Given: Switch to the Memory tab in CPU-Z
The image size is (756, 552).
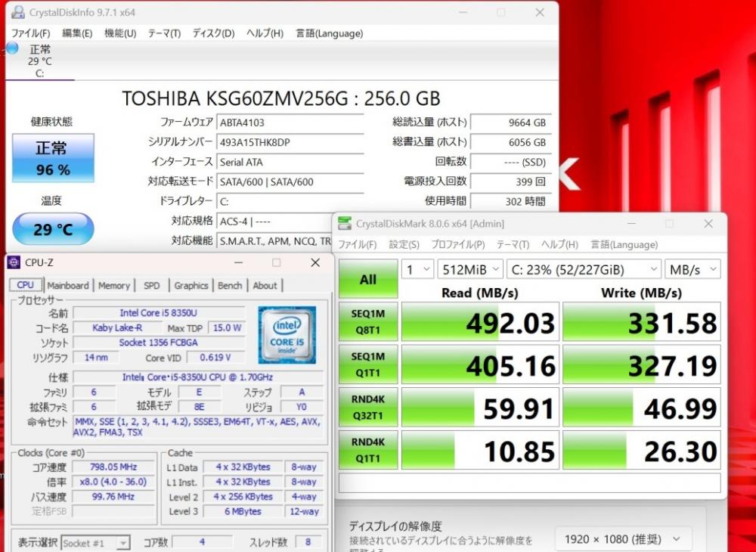Looking at the screenshot, I should (114, 285).
